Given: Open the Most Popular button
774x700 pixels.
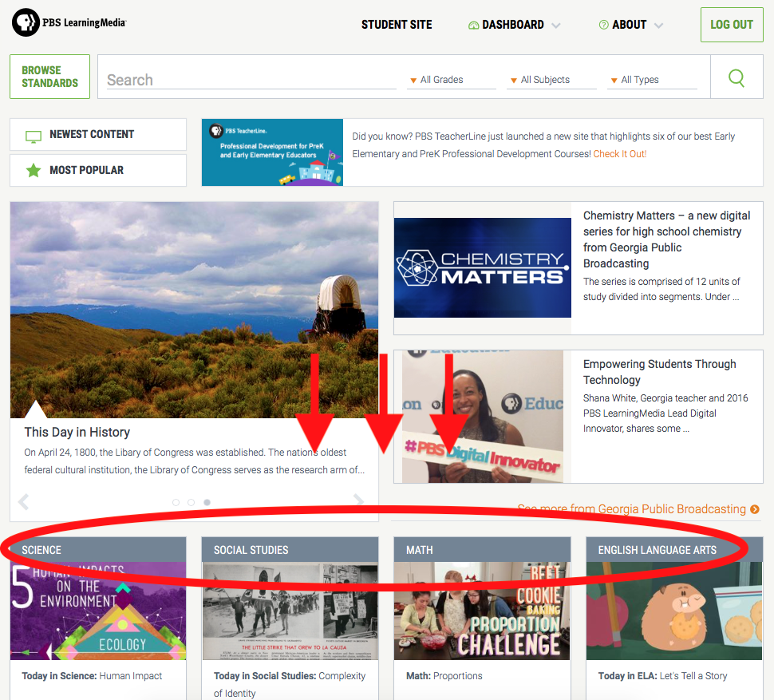Looking at the screenshot, I should pyautogui.click(x=98, y=170).
